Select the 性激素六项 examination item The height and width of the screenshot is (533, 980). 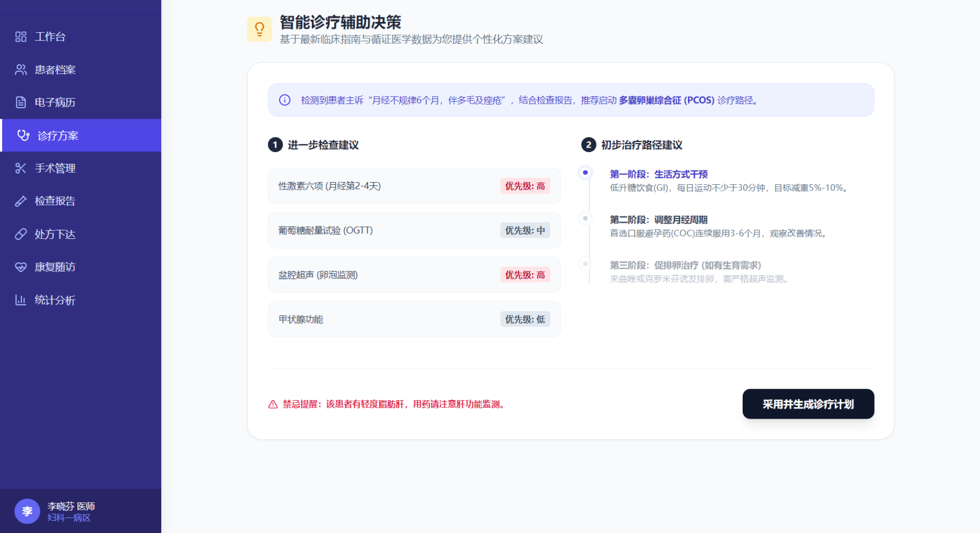(329, 186)
